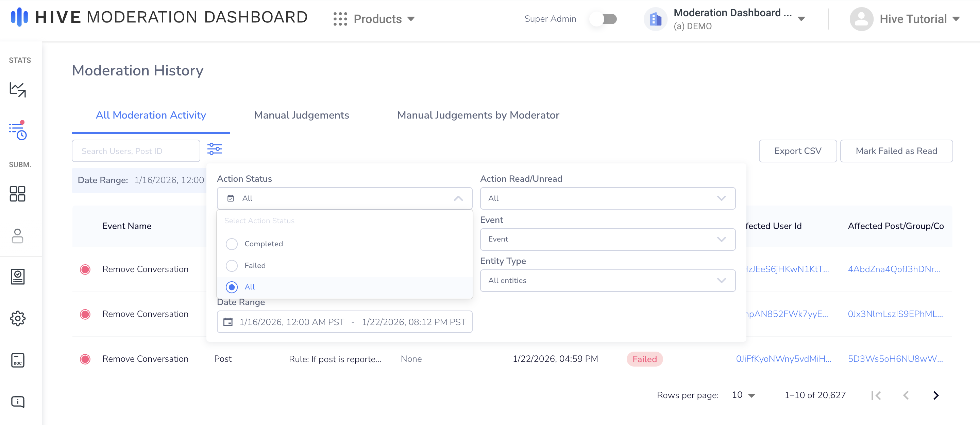The height and width of the screenshot is (425, 980).
Task: Open the stats chart icon in sidebar
Action: [x=17, y=90]
